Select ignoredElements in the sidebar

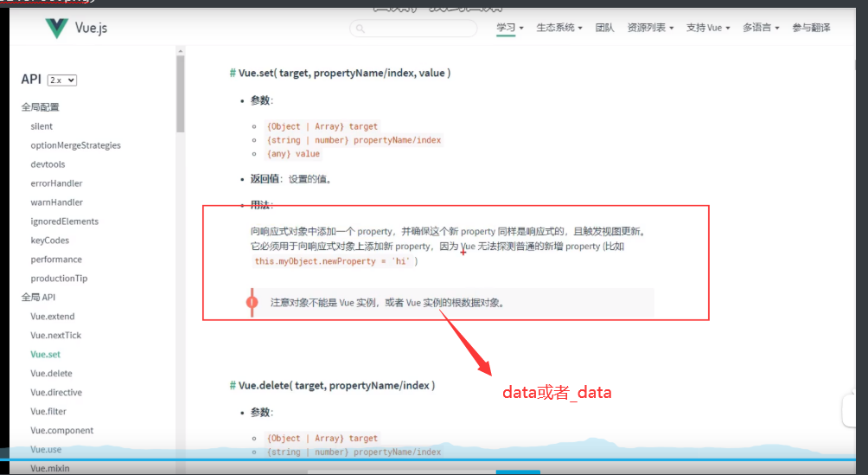tap(64, 221)
